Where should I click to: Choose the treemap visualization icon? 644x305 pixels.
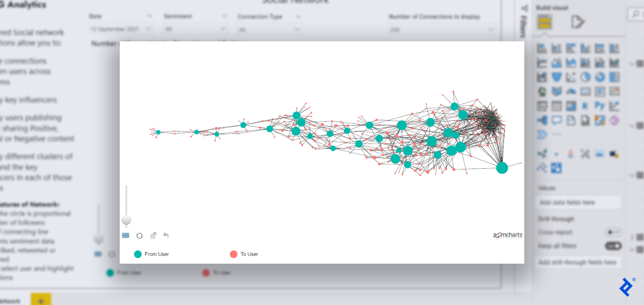coord(614,77)
